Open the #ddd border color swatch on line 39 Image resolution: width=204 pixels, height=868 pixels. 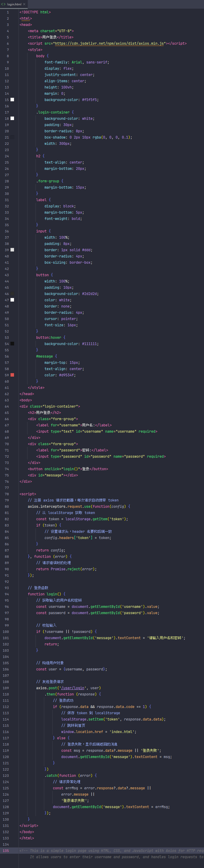12,250
